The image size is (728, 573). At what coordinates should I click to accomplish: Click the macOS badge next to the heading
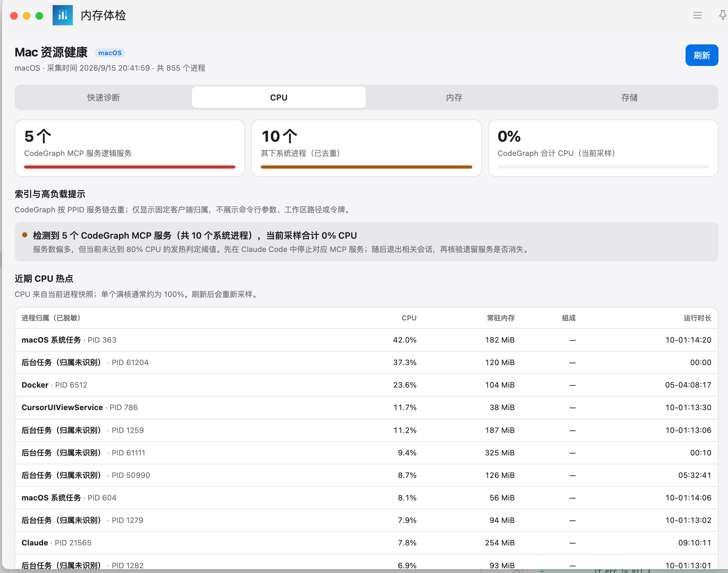pos(110,53)
